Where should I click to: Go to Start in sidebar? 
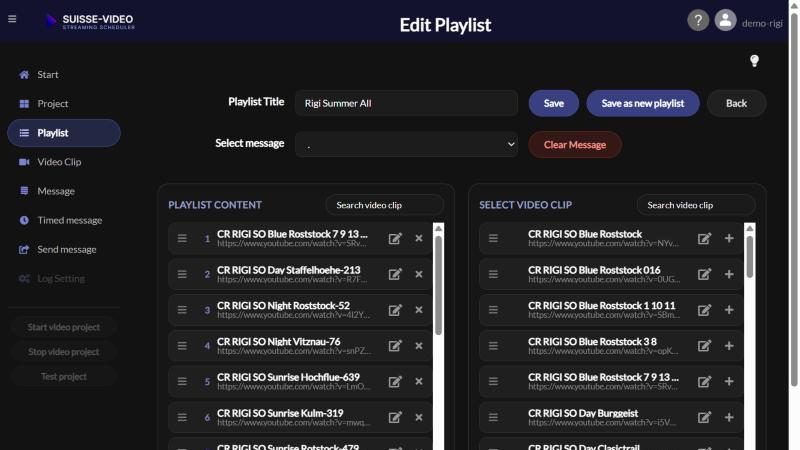(64, 74)
